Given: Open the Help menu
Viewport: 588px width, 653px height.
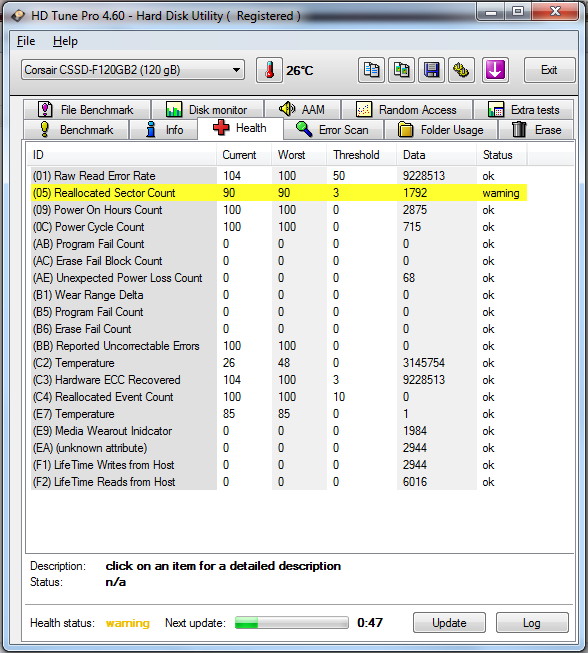Looking at the screenshot, I should [65, 41].
